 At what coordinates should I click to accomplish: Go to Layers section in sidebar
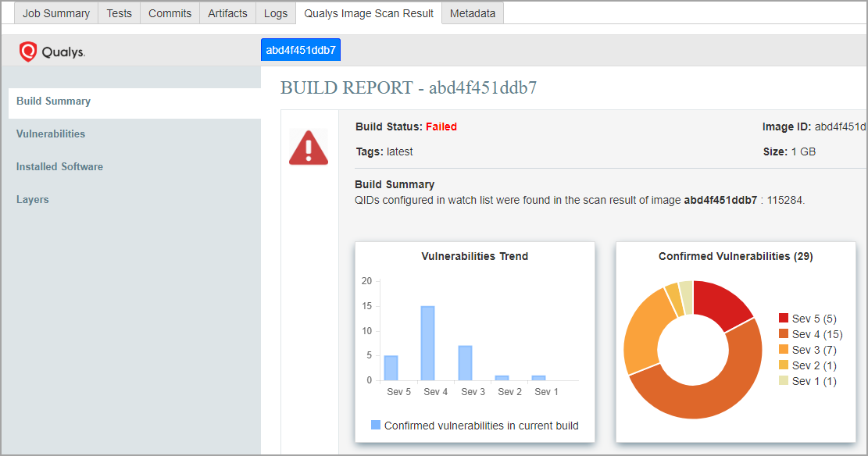(33, 200)
